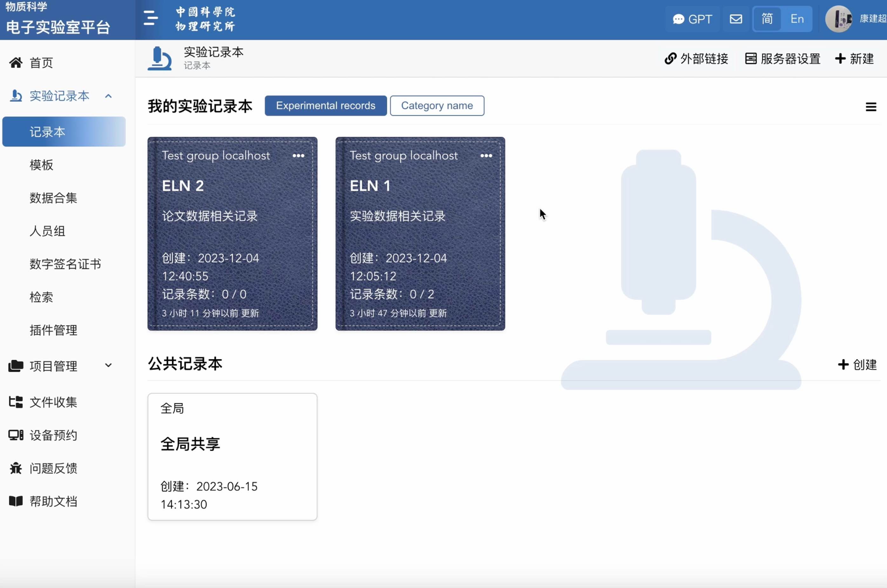Go to 首页 home in sidebar

41,63
